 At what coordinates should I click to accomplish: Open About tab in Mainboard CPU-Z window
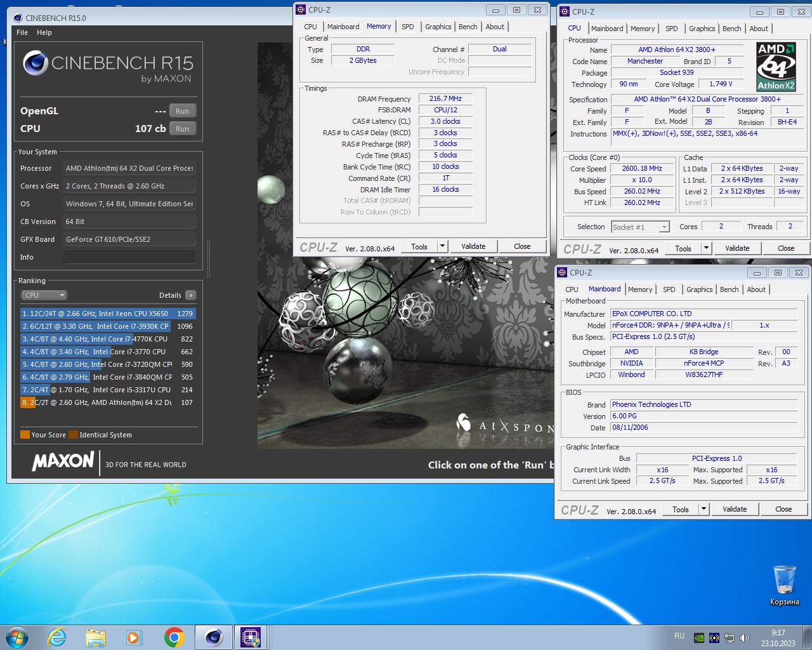[x=756, y=289]
